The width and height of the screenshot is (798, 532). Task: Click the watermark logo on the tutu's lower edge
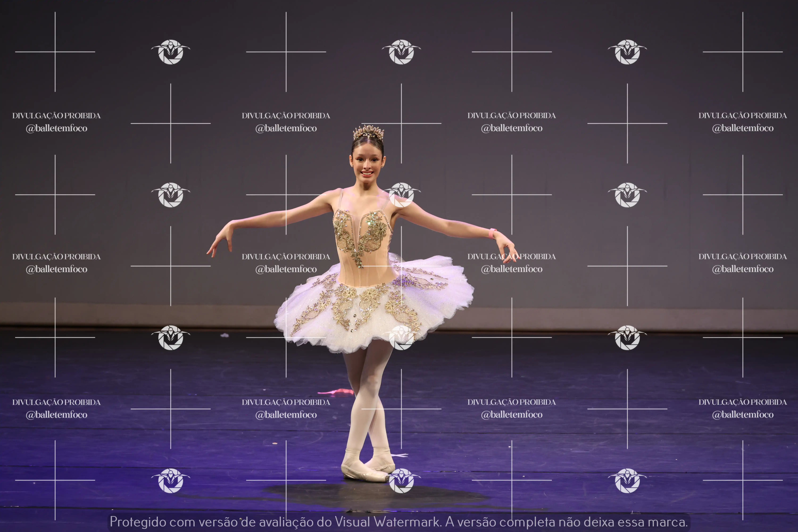(401, 338)
